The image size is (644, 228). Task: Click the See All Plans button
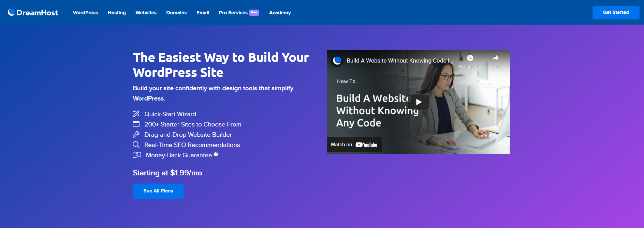[x=158, y=191]
